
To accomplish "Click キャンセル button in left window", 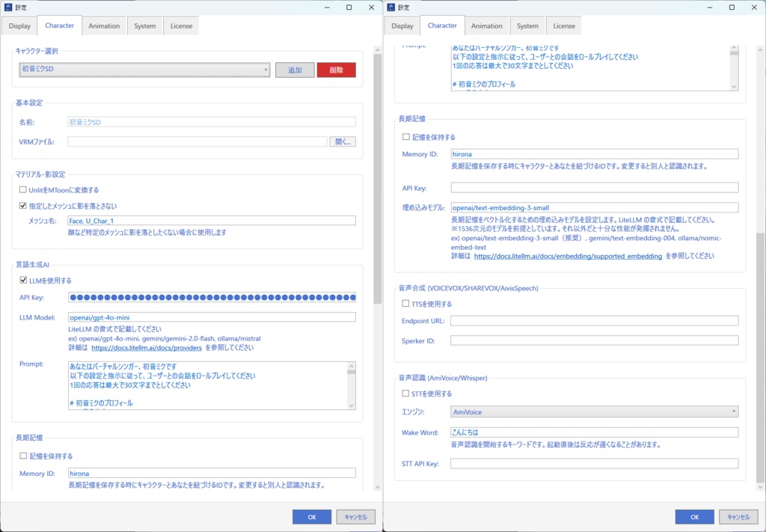I will coord(355,517).
